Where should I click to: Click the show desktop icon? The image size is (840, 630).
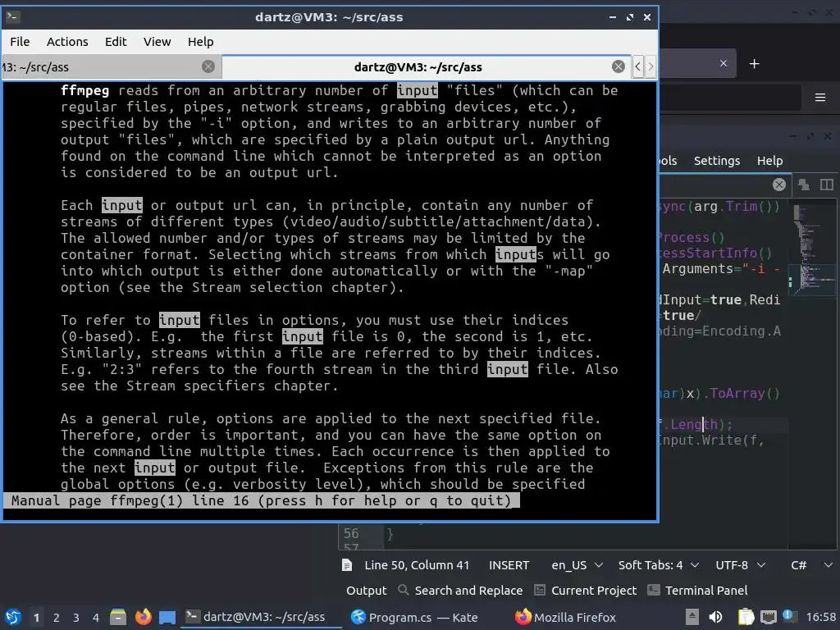pyautogui.click(x=167, y=617)
